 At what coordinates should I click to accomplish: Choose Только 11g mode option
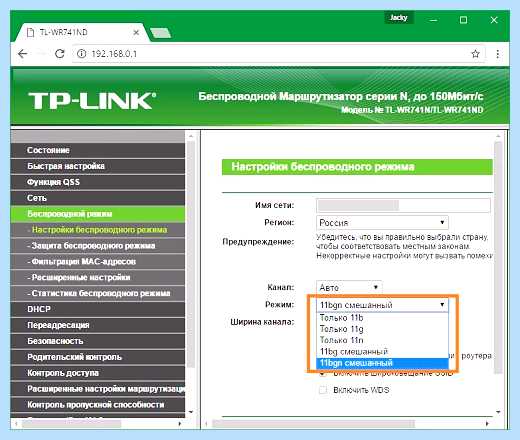(382, 329)
